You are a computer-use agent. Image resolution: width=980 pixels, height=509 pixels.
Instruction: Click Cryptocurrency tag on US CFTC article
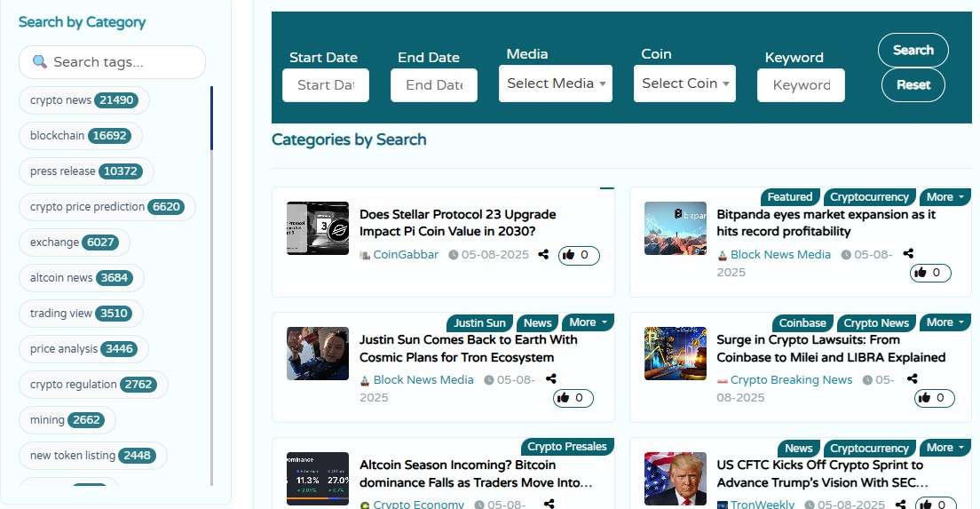[869, 449]
